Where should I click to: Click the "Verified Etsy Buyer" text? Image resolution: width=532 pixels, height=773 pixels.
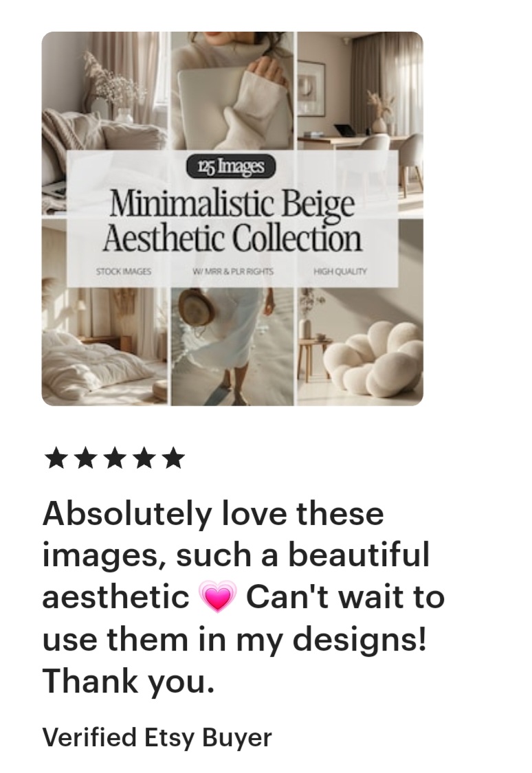(x=157, y=737)
